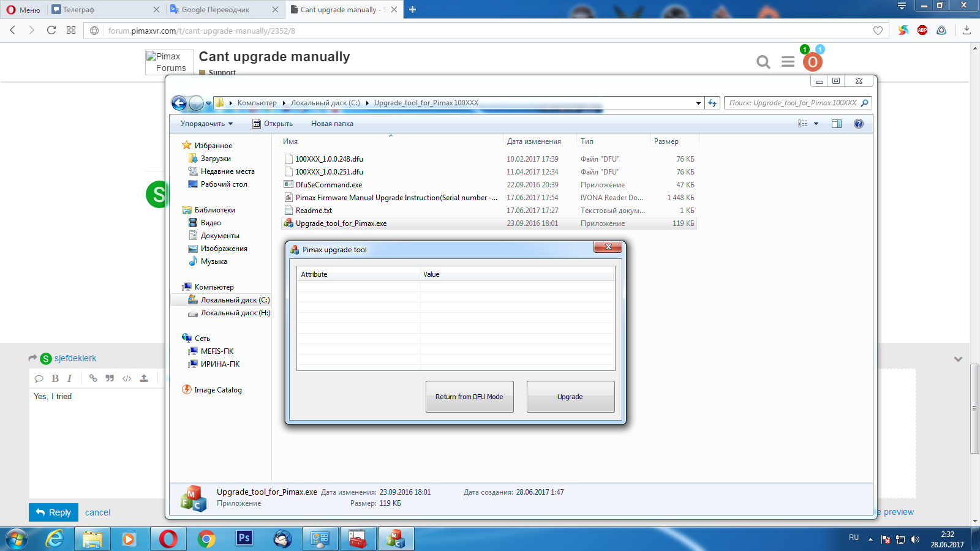The width and height of the screenshot is (980, 551).
Task: Insert code formatting in reply editor
Action: click(127, 378)
